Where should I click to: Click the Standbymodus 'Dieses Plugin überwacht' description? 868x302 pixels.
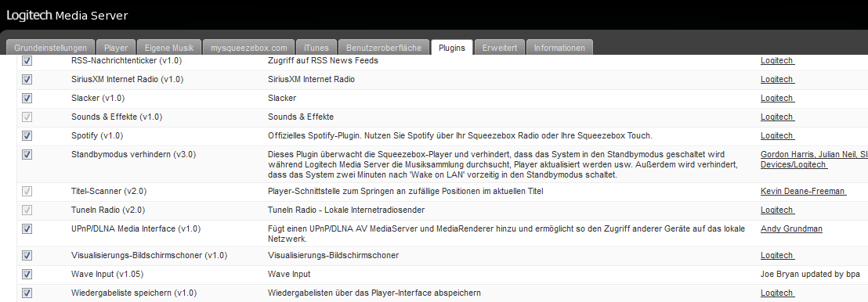(x=503, y=165)
